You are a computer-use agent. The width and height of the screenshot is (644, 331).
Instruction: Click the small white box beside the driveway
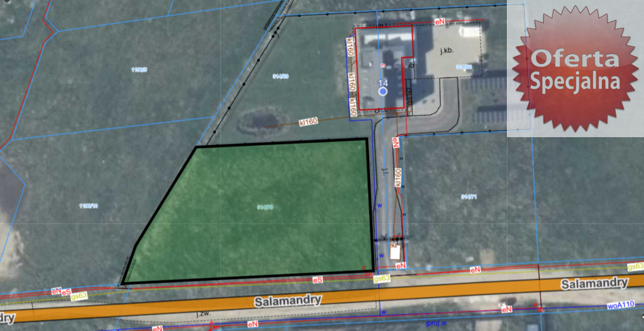pos(395,252)
